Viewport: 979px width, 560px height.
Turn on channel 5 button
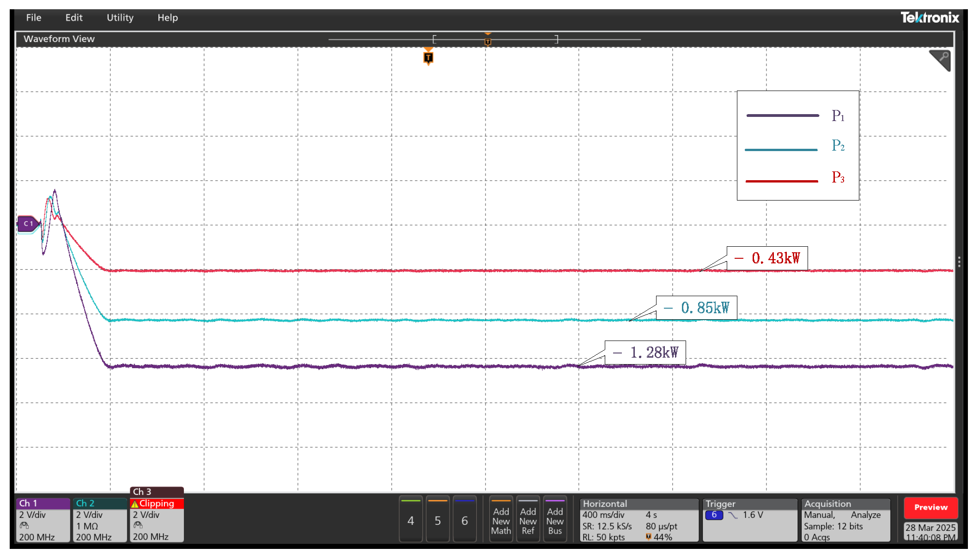coord(438,521)
